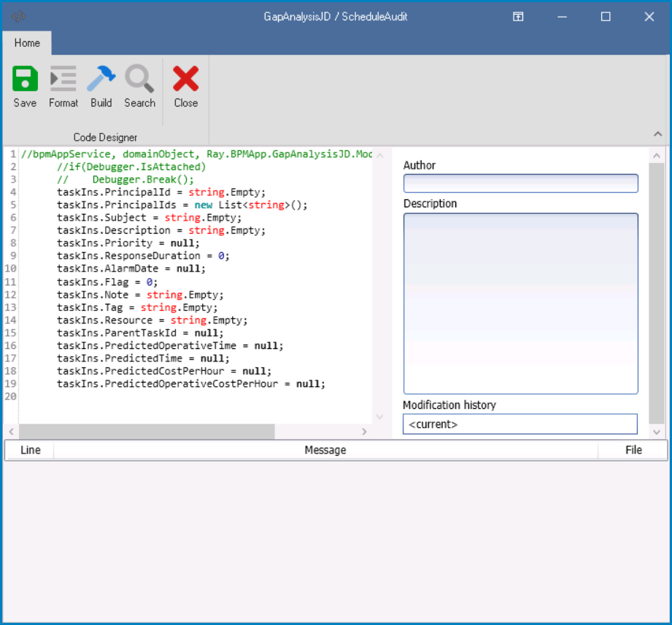Click the Message column header
This screenshot has height=625, width=672.
[x=325, y=450]
